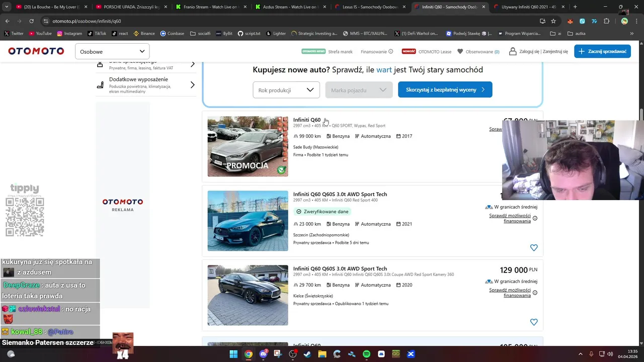Open Windows Start menu
This screenshot has height=362, width=644.
pyautogui.click(x=233, y=354)
